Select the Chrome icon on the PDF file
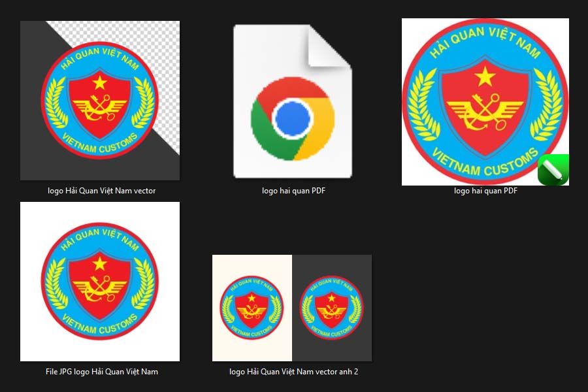The height and width of the screenshot is (392, 588). click(x=293, y=118)
